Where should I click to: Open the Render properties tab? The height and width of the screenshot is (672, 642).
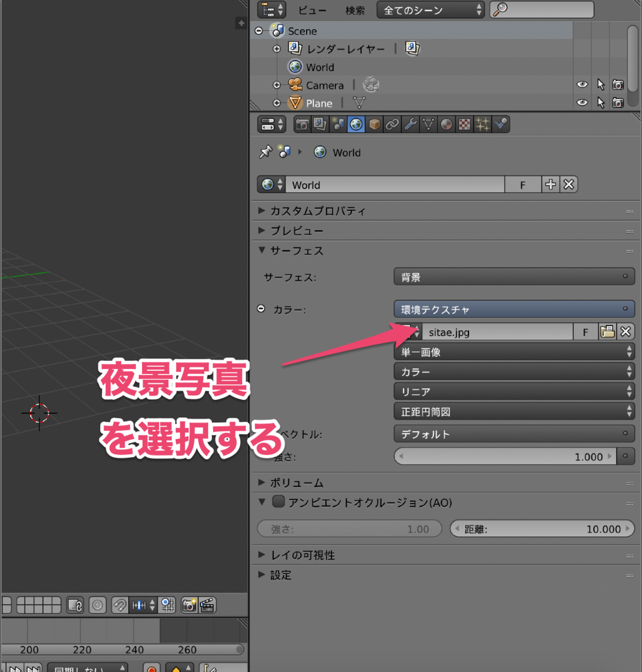pos(302,124)
